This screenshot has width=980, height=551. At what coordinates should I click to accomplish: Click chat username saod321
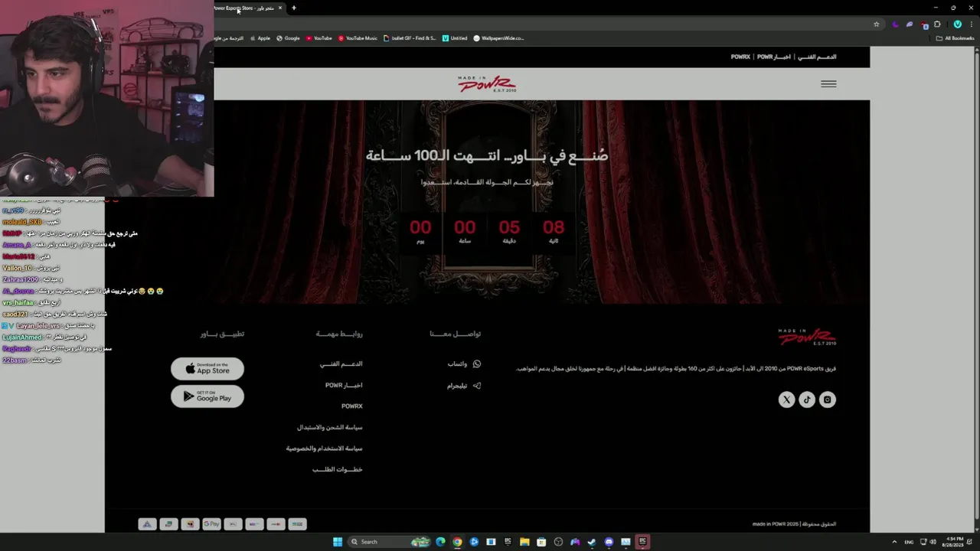tap(15, 315)
